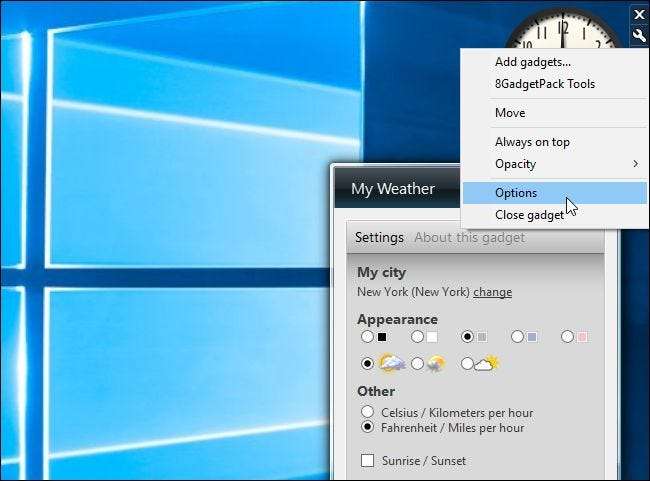Image resolution: width=650 pixels, height=481 pixels.
Task: Expand the Opacity submenu arrow
Action: click(635, 164)
